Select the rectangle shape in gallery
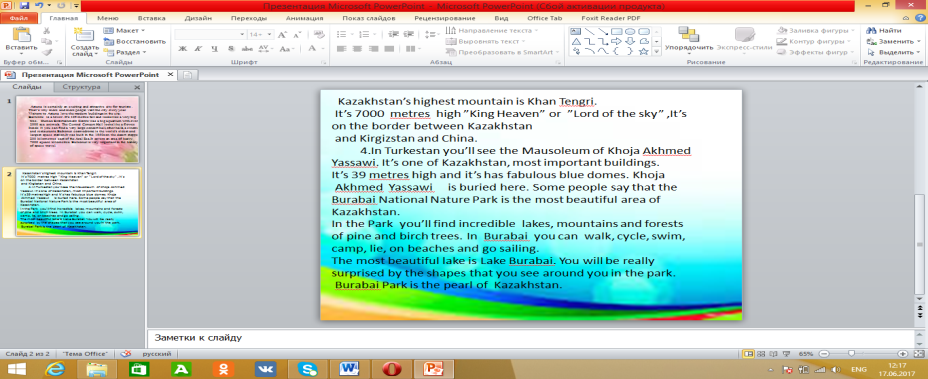This screenshot has height=379, width=928. click(616, 31)
